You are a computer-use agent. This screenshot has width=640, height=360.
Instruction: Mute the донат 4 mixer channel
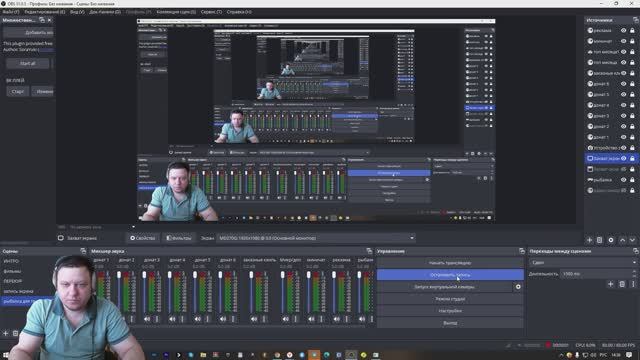point(172,319)
